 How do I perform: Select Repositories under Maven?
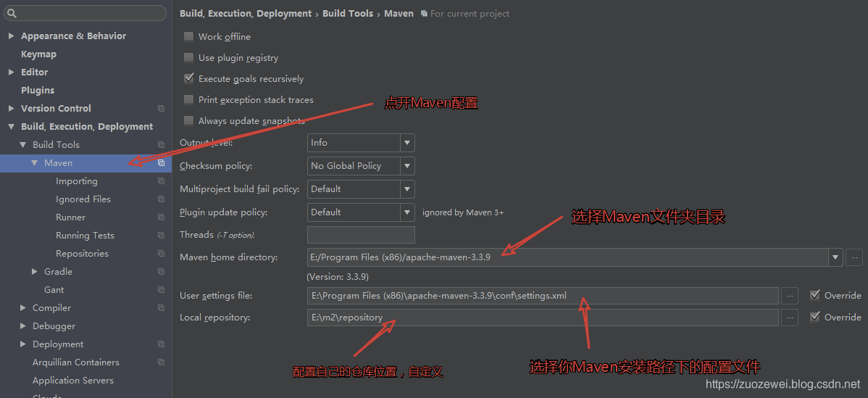click(82, 254)
